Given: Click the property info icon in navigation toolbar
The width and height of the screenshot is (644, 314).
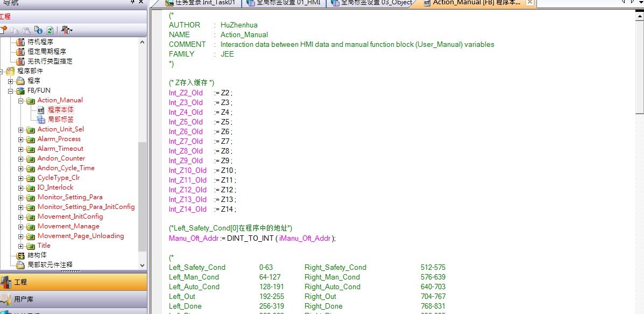Looking at the screenshot, I should [x=38, y=30].
